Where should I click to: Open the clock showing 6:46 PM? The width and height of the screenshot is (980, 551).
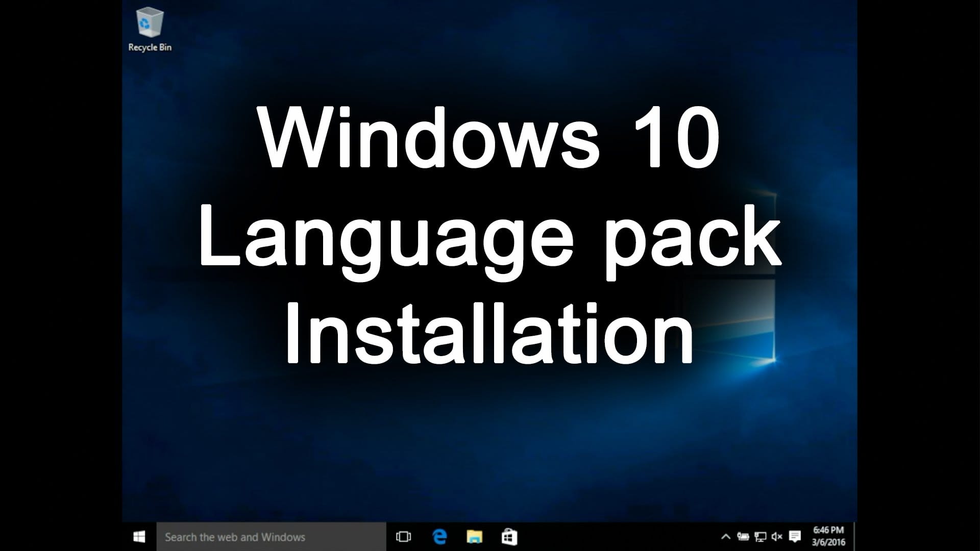[828, 536]
